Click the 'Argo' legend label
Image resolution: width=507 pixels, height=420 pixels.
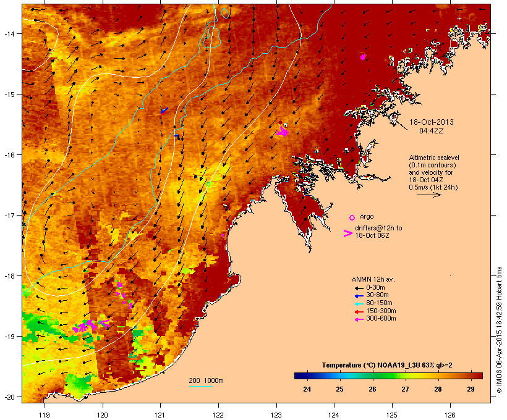coord(367,216)
